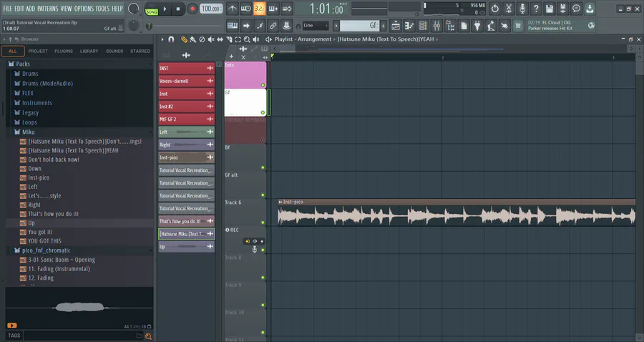Toggle the Playlist magnet snap icon

pos(171,39)
